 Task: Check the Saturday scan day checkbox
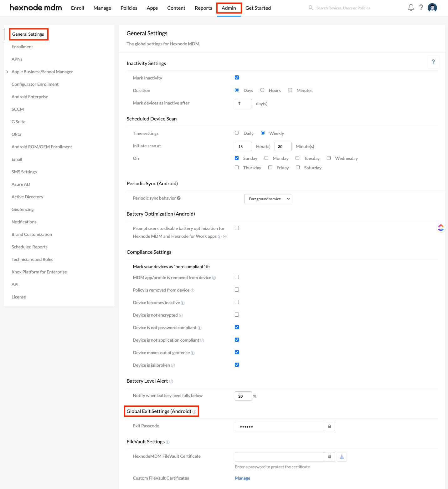coord(298,167)
